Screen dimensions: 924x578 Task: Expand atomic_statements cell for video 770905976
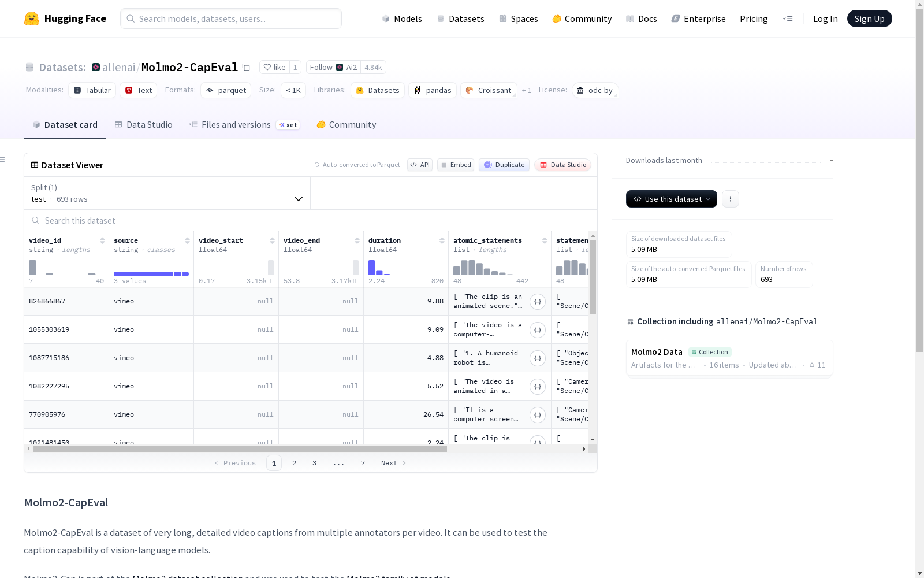pos(538,415)
